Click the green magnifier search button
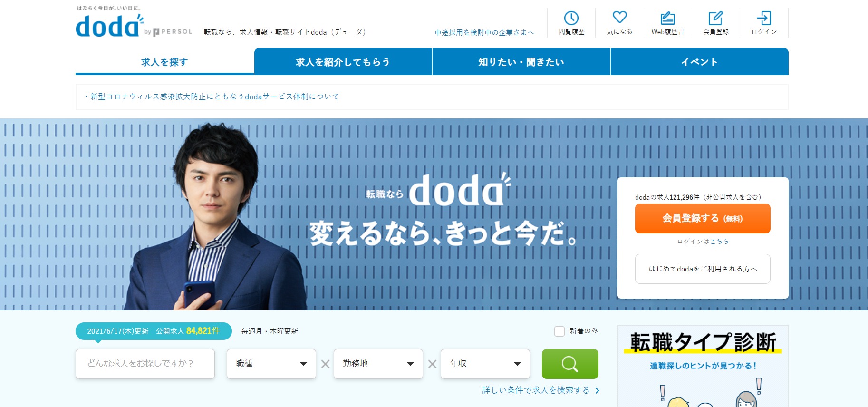Image resolution: width=868 pixels, height=407 pixels. click(x=569, y=364)
